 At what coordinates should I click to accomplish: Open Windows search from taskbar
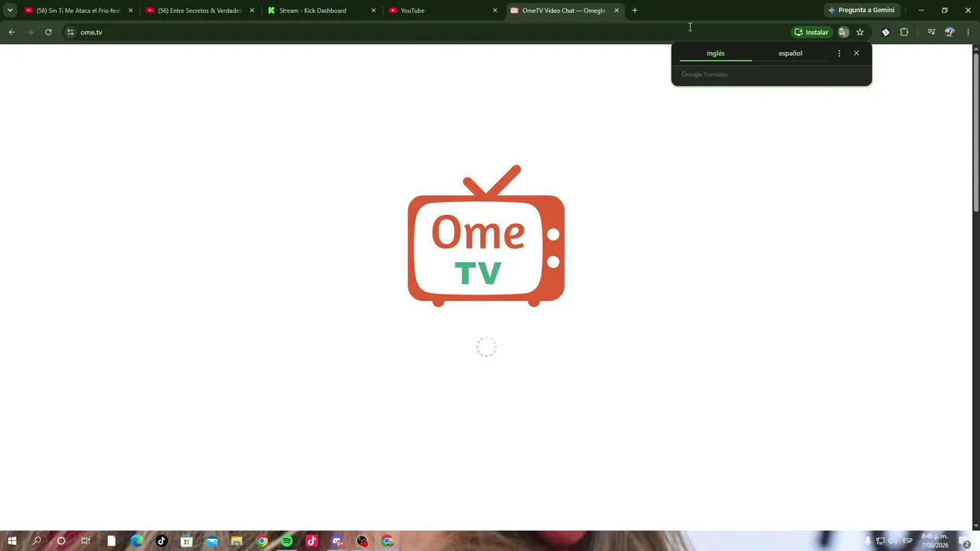pos(37,541)
